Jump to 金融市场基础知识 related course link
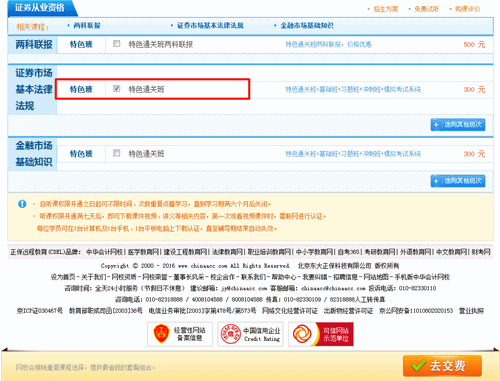This screenshot has height=381, width=500. pyautogui.click(x=307, y=25)
